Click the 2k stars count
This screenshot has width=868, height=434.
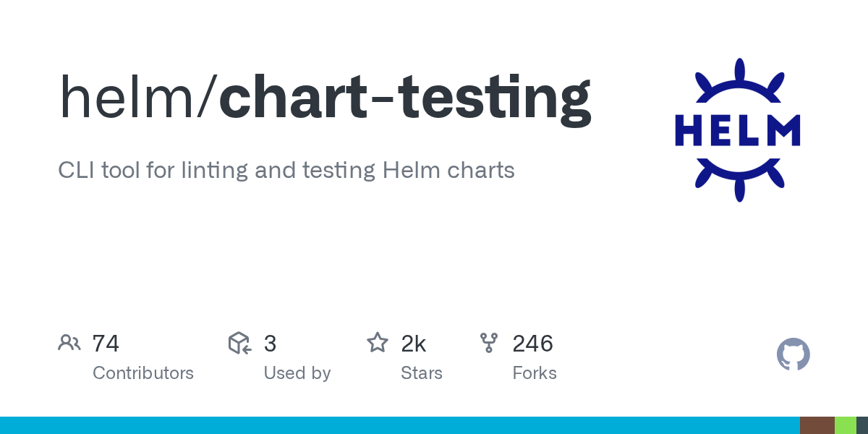pyautogui.click(x=414, y=344)
